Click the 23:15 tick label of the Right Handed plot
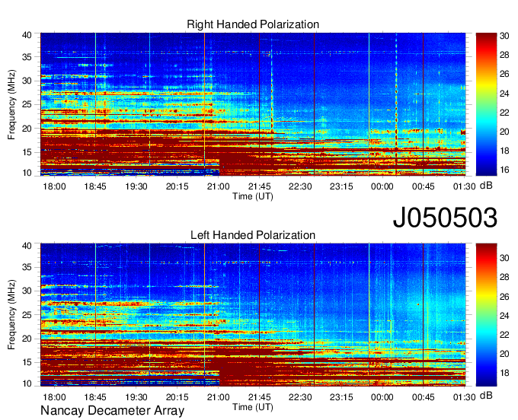Viewport: 518px width, 420px height. [341, 186]
